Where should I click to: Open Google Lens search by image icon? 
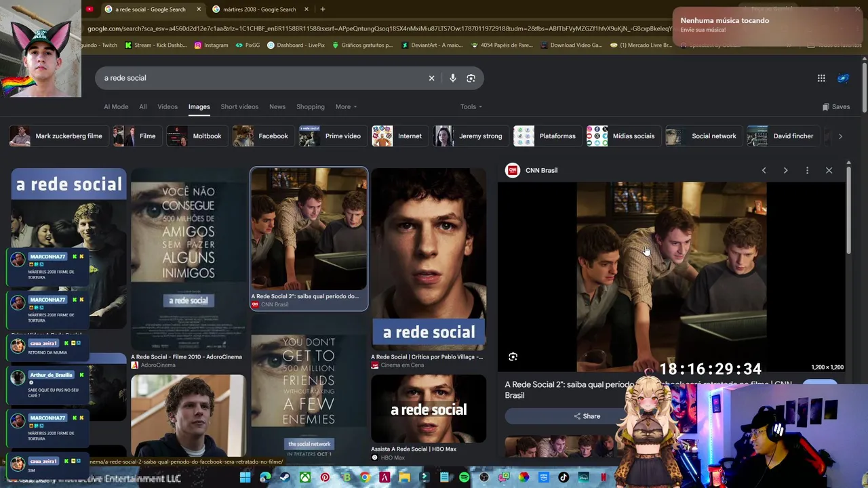click(471, 78)
